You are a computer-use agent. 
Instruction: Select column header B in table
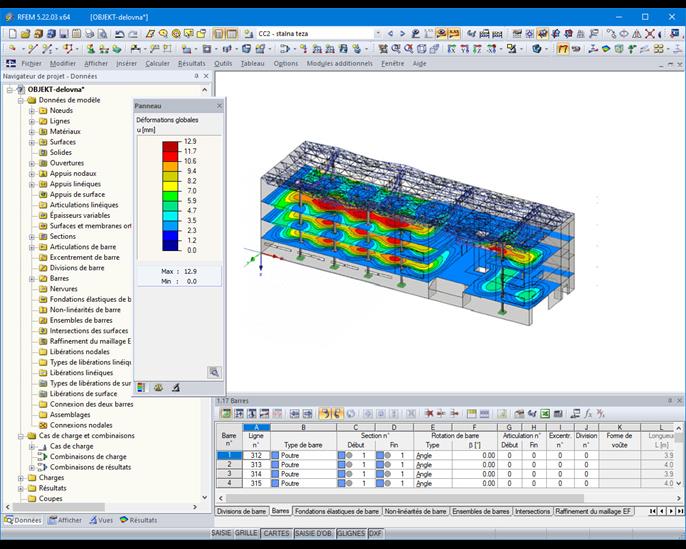pyautogui.click(x=303, y=427)
